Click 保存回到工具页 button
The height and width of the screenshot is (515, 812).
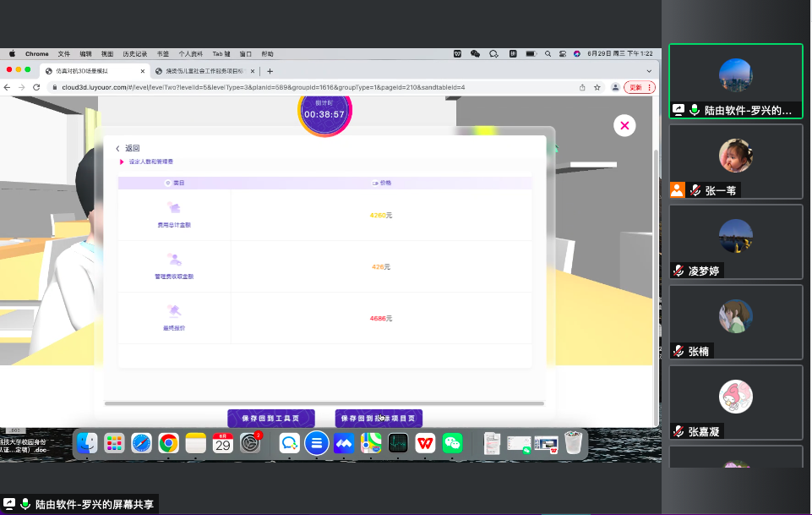pyautogui.click(x=270, y=418)
